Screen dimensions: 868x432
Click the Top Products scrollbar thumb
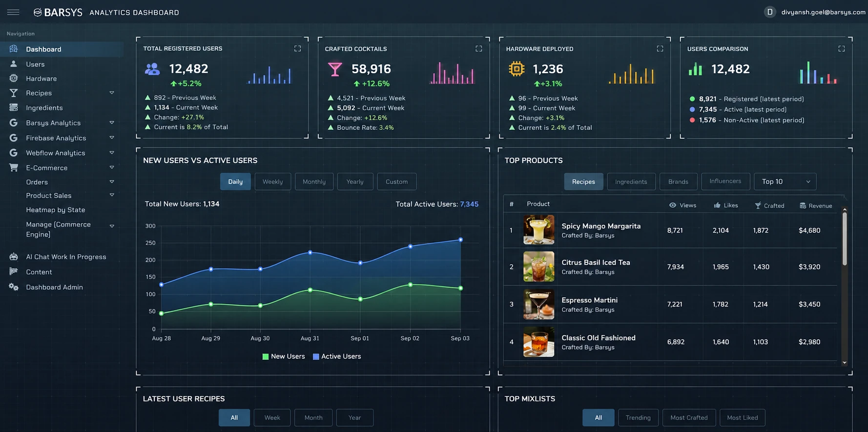845,238
